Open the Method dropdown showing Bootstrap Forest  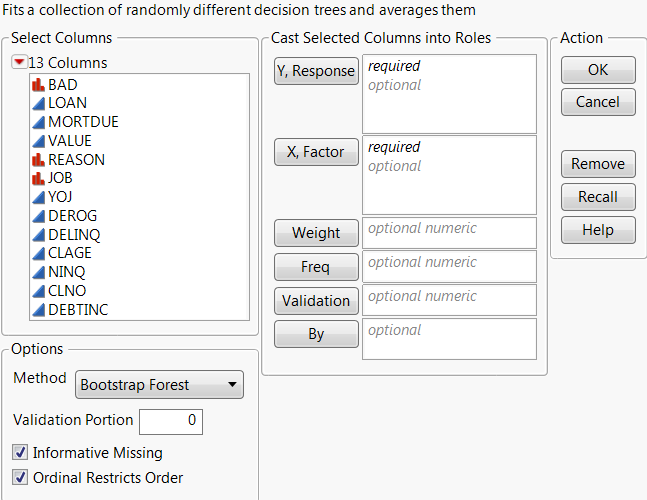coord(160,383)
